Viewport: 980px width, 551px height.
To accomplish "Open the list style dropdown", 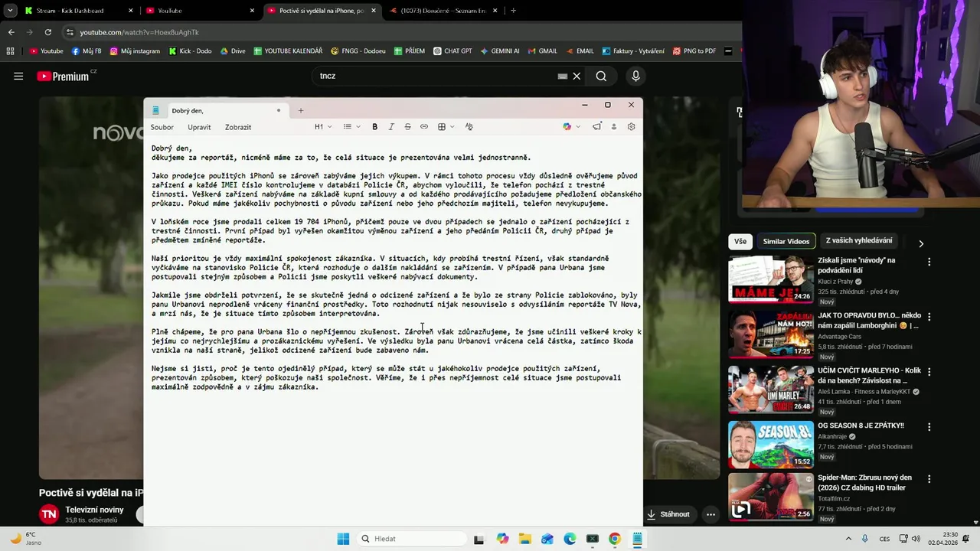I will pyautogui.click(x=351, y=127).
